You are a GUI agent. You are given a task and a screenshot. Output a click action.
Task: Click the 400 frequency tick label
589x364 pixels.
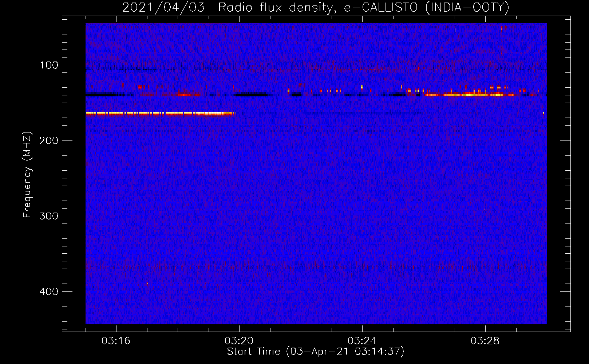click(49, 292)
